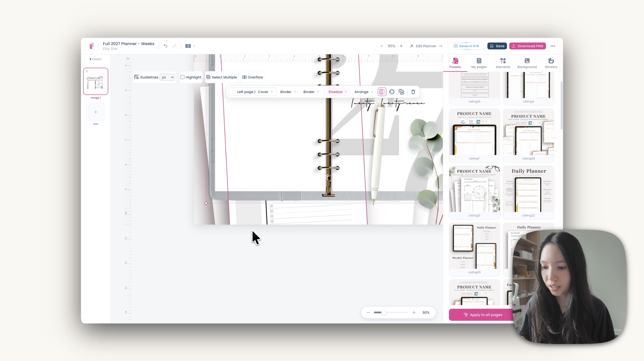The height and width of the screenshot is (361, 644).
Task: Click the Full 2027 Planner - Weeks title
Action: [x=129, y=44]
